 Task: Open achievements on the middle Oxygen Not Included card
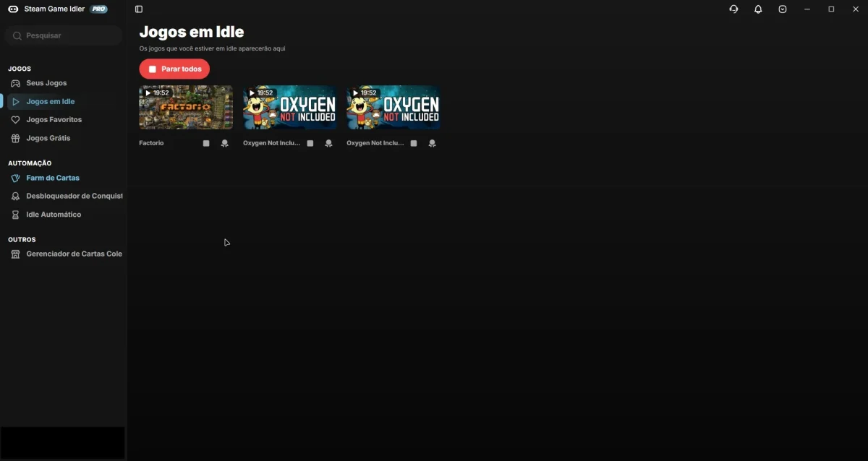pyautogui.click(x=328, y=143)
